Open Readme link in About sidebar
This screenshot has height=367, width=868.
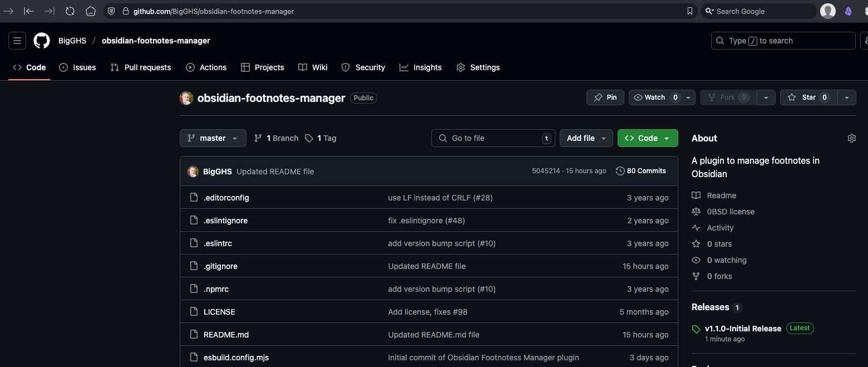pyautogui.click(x=714, y=195)
